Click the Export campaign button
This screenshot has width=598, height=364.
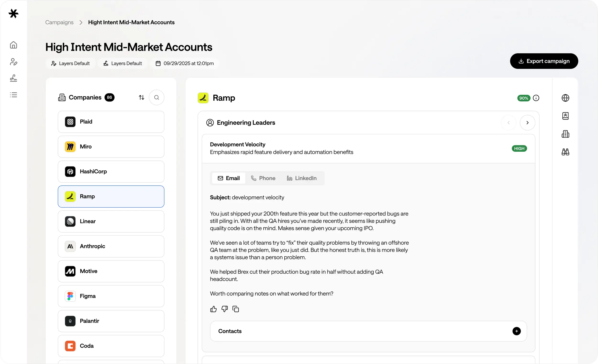544,61
